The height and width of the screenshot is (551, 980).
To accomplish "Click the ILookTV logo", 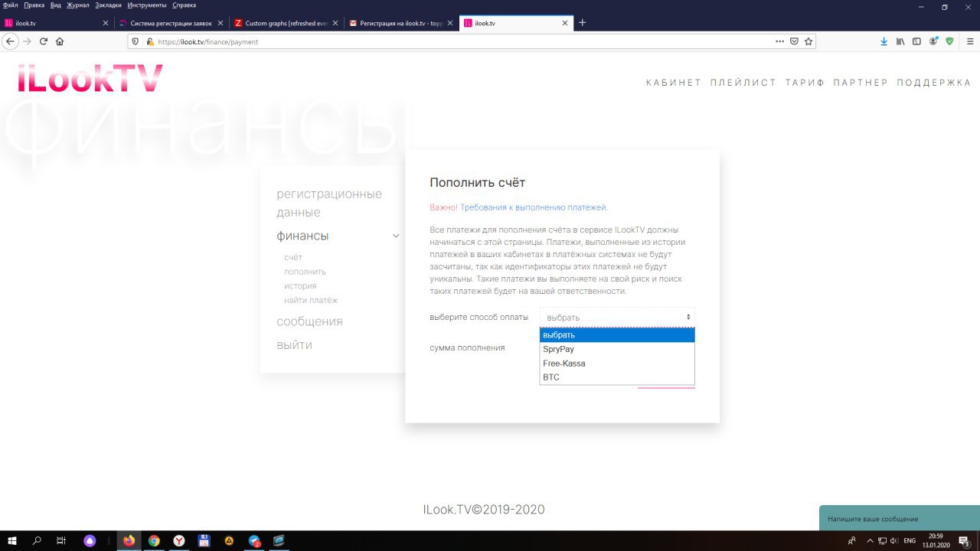I will (x=90, y=78).
